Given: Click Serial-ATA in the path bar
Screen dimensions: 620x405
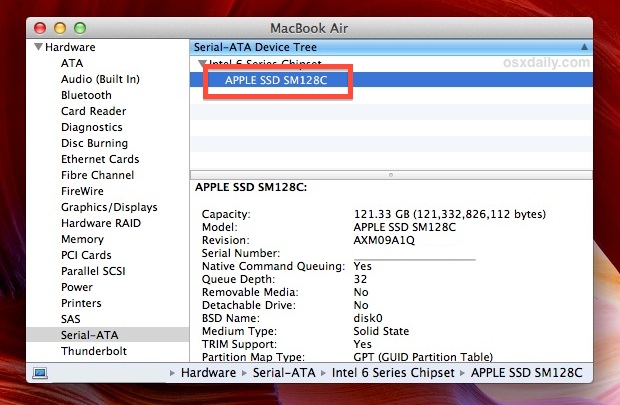Looking at the screenshot, I should (x=284, y=373).
